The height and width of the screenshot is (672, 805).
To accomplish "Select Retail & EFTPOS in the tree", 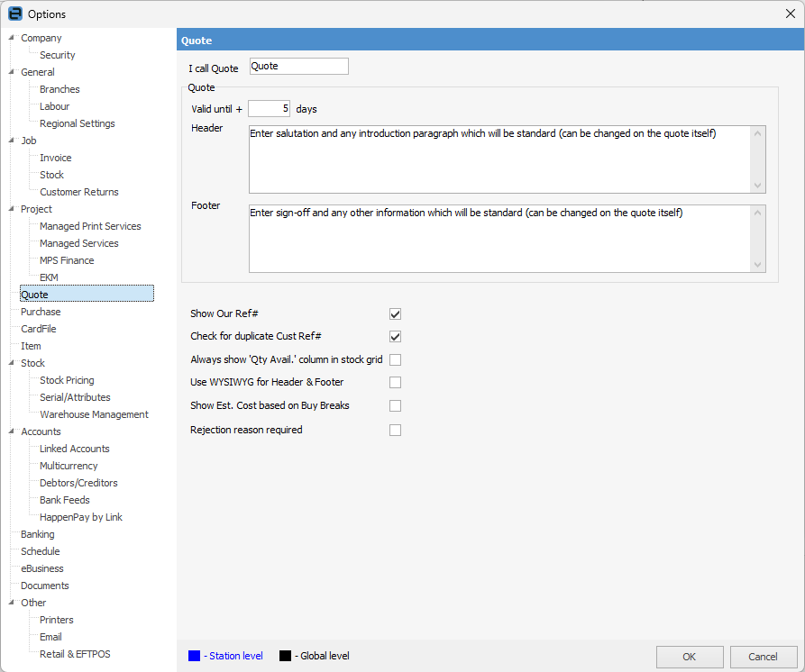I will 75,654.
